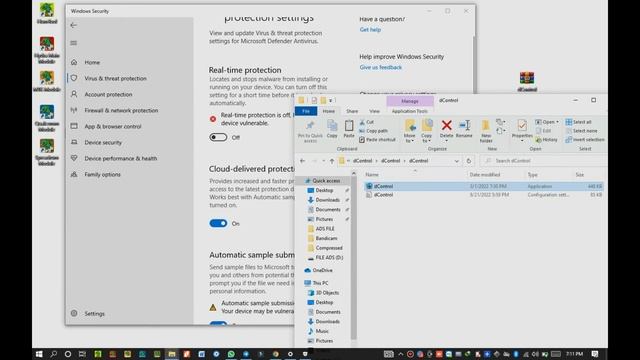Viewport: 640px width, 360px height.
Task: Click Select all in ribbon
Action: [578, 122]
